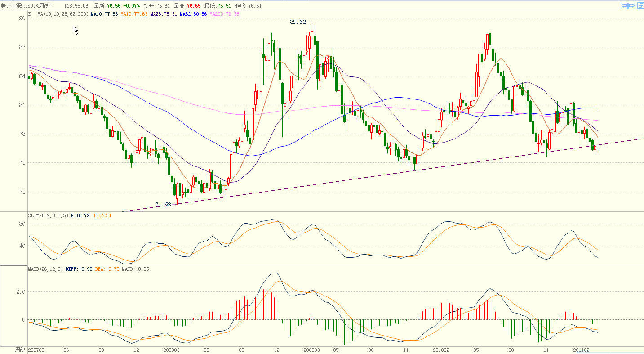This screenshot has height=354, width=644.
Task: Click the 2.0 MACD axis label
Action: point(21,292)
